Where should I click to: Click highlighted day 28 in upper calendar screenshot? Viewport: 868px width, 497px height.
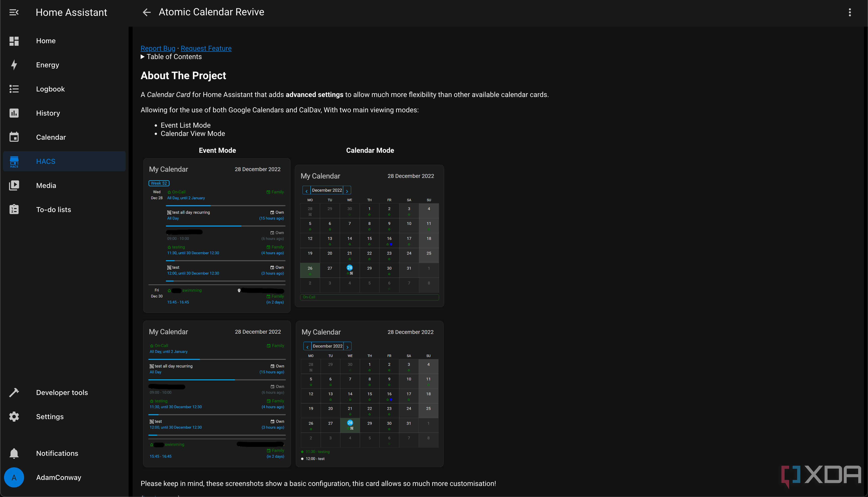[x=349, y=268]
